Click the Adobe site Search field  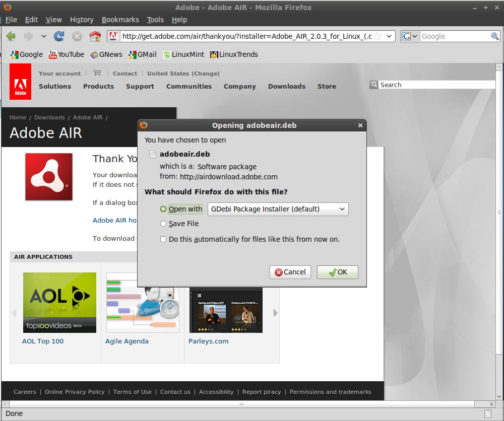tap(436, 85)
